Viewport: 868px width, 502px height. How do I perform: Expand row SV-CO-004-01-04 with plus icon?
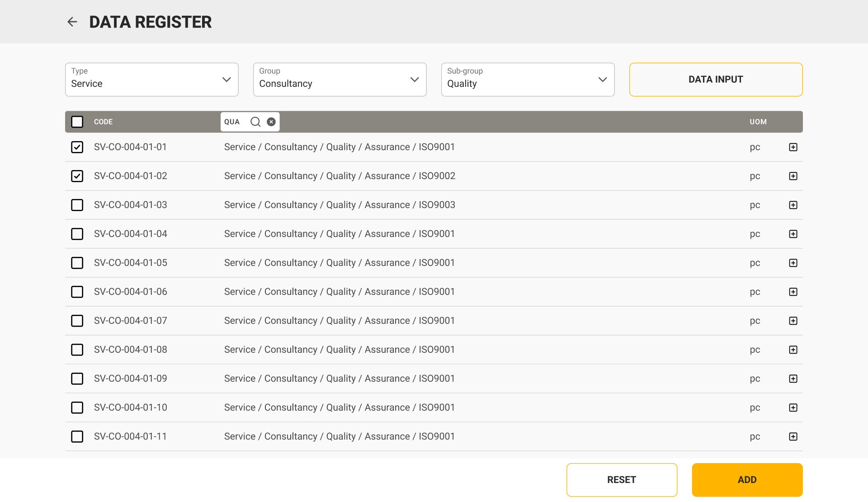[x=793, y=234]
